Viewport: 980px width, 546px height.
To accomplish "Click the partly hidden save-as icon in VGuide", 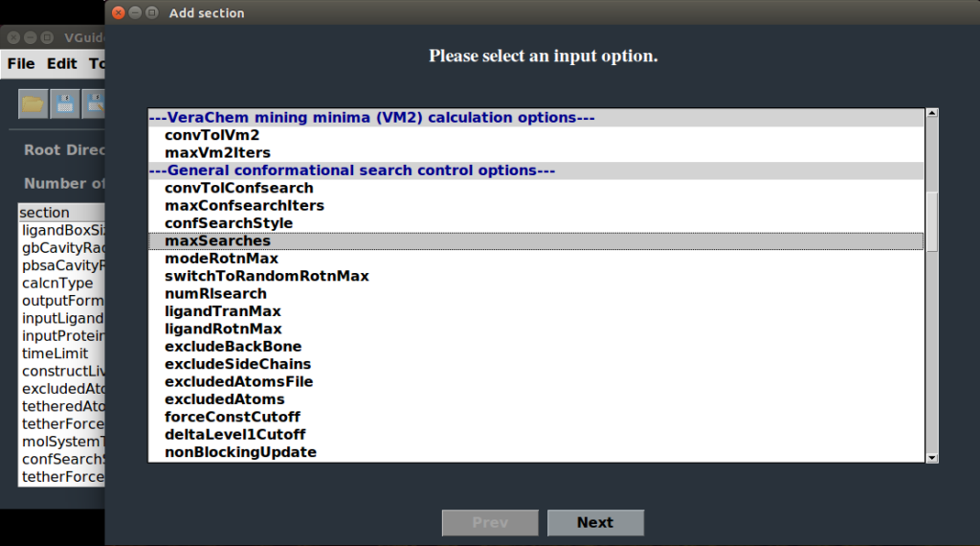I will point(93,103).
